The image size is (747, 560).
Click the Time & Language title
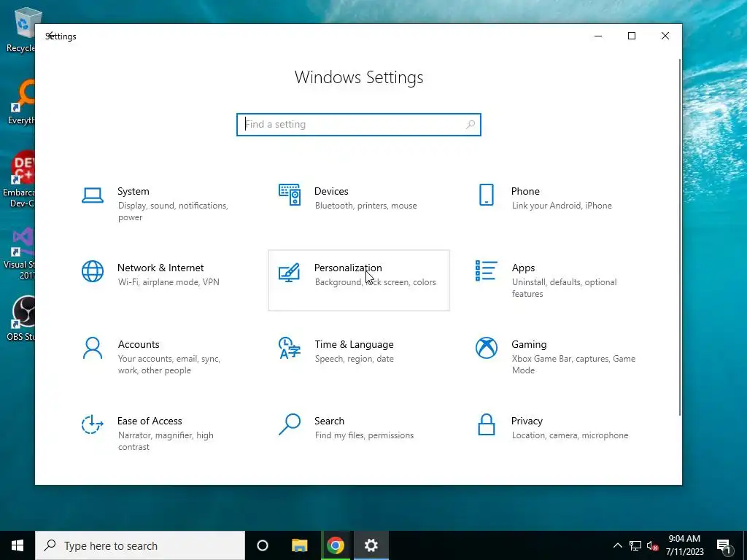coord(354,344)
